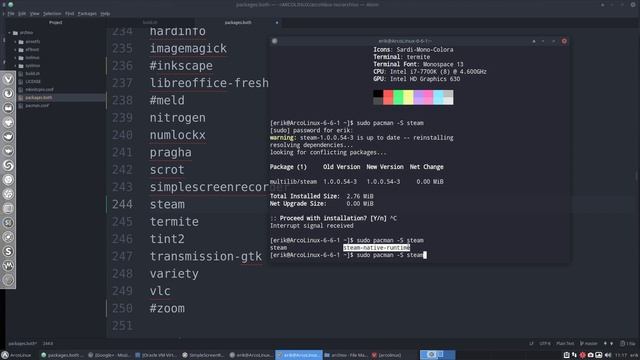Click on nitrogen in the editor

coord(178,118)
